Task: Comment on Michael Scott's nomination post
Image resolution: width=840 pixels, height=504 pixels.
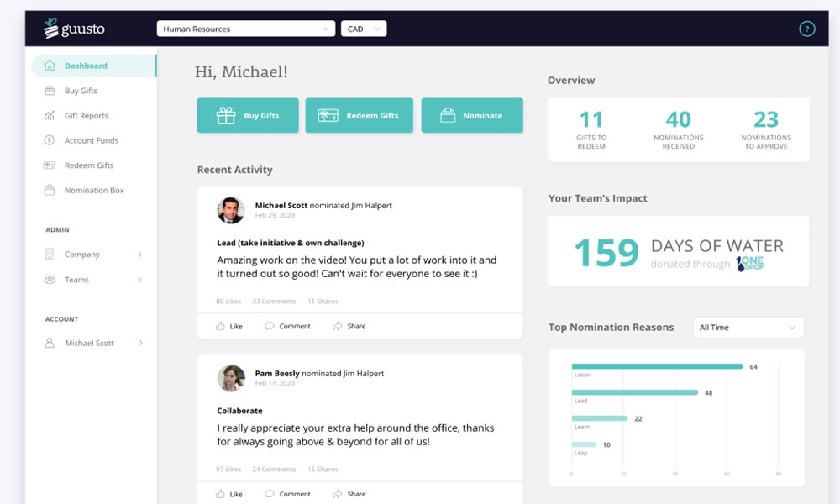Action: [287, 326]
